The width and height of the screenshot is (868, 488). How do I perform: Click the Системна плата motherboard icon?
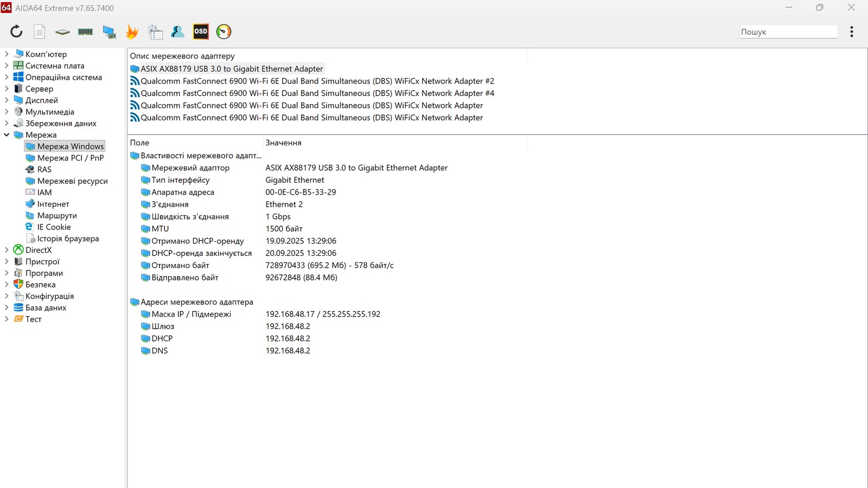(18, 66)
